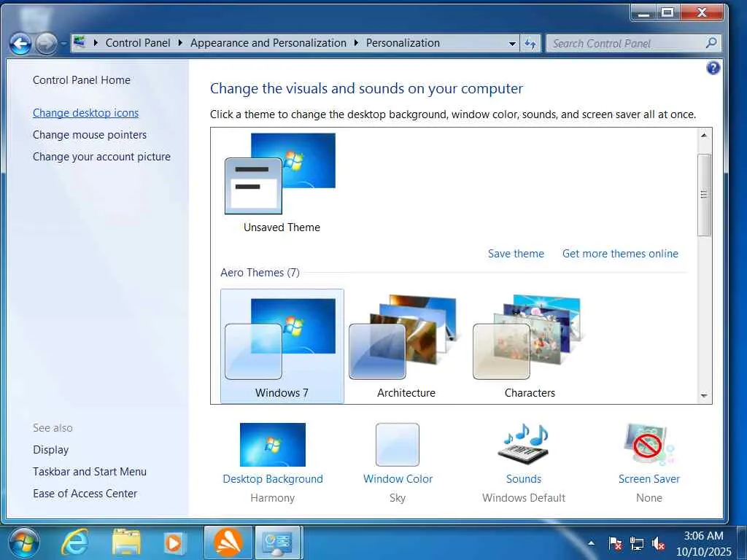Expand Appearance and Personalization breadcrumb arrow
Image resolution: width=747 pixels, height=560 pixels.
click(x=356, y=43)
